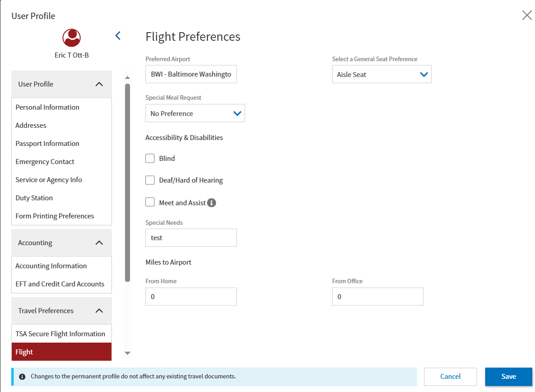Collapse the Accounting sidebar section

tap(99, 243)
